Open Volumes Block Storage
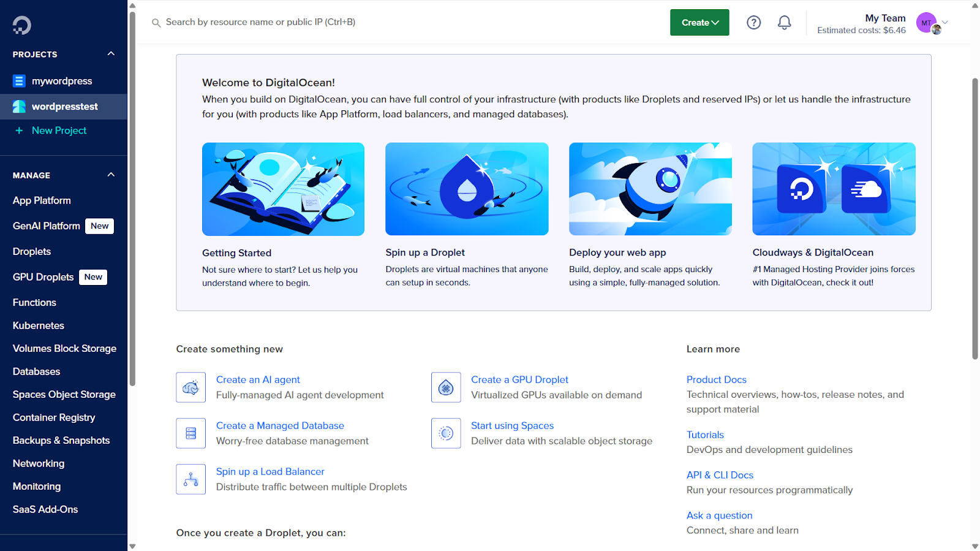 click(64, 349)
